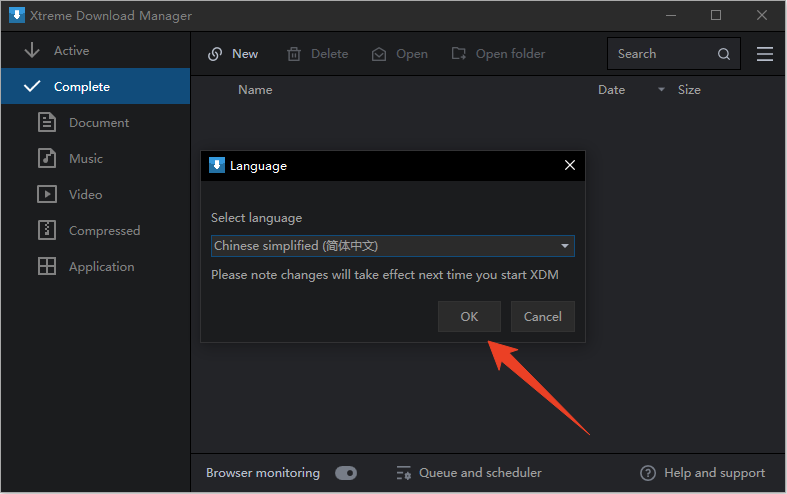Open Help and support

(702, 473)
